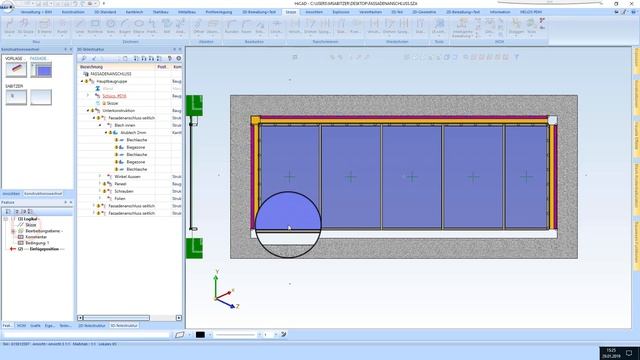Close the 3D-Teilestruktur panel
This screenshot has width=640, height=360.
(180, 49)
